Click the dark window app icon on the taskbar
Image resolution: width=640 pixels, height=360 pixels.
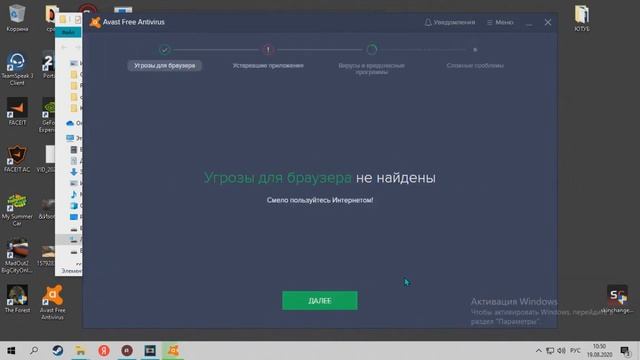coord(150,351)
